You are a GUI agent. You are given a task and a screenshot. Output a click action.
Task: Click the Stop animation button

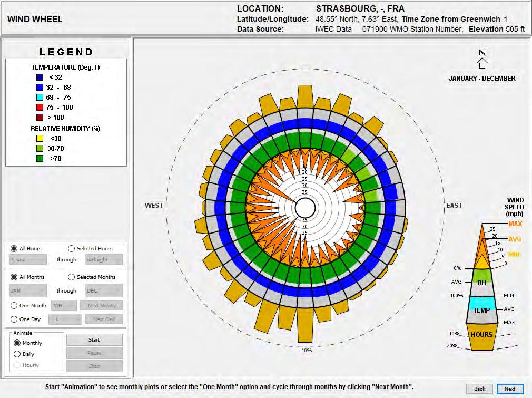[x=94, y=366]
